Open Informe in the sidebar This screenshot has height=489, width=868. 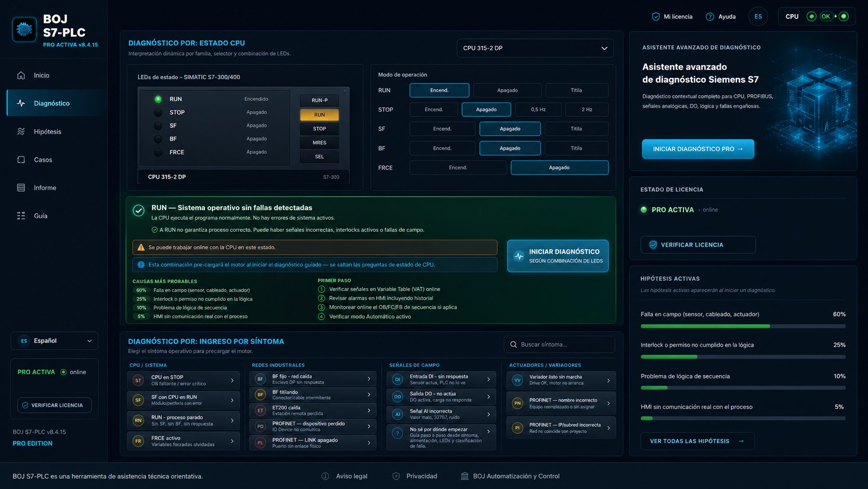pyautogui.click(x=56, y=188)
